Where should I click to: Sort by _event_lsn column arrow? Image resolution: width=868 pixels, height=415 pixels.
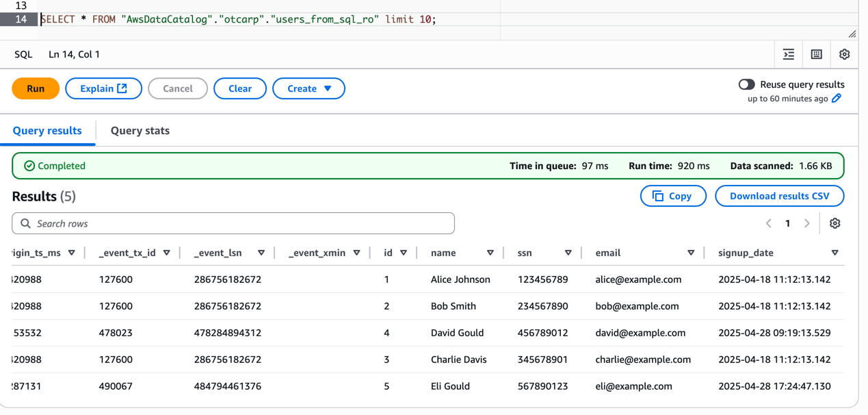pyautogui.click(x=261, y=253)
